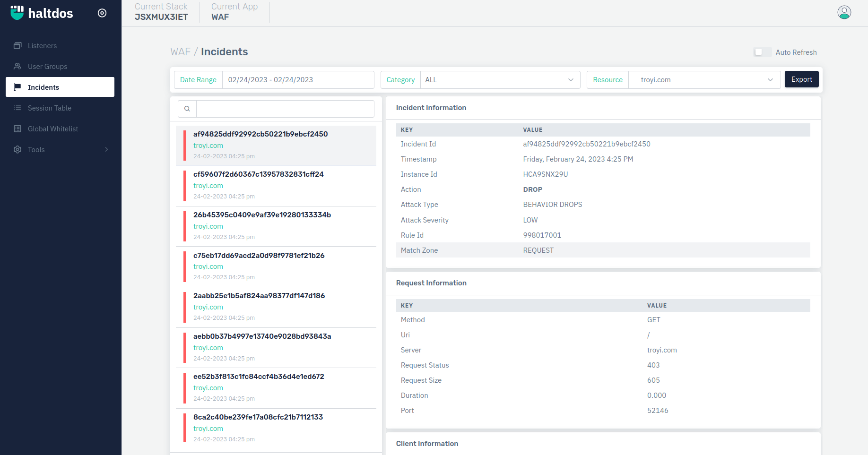Open Listeners in the sidebar
Viewport: 868px width, 455px height.
coord(60,46)
